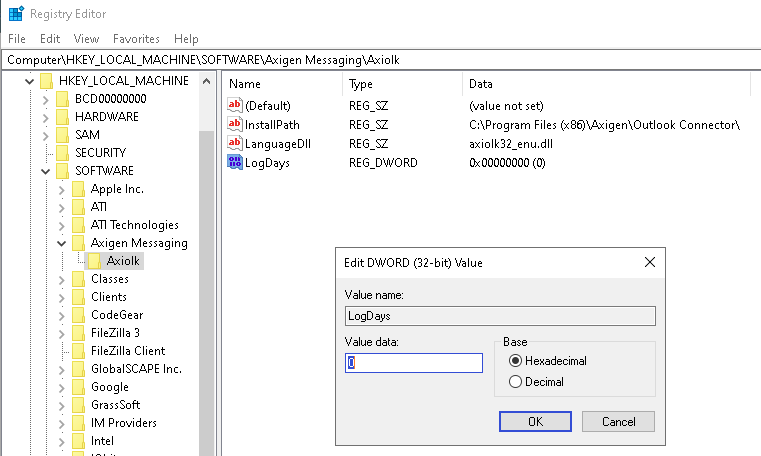The height and width of the screenshot is (456, 761).
Task: Click the SAM folder icon
Action: 63,135
